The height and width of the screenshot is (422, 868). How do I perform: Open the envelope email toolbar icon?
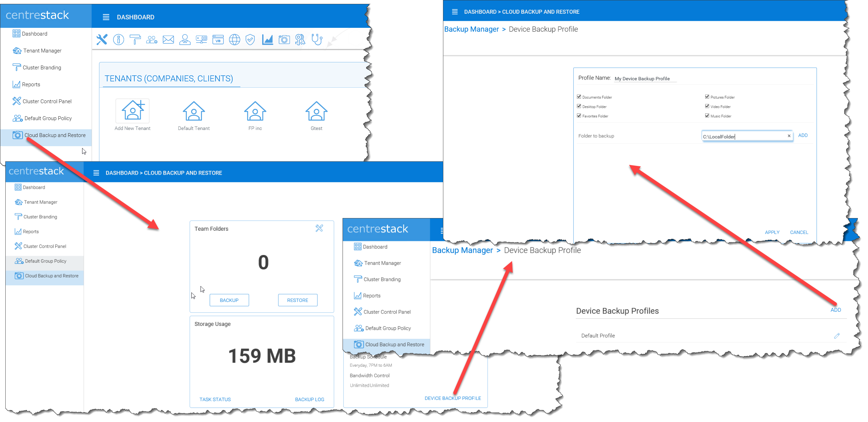[x=168, y=39]
